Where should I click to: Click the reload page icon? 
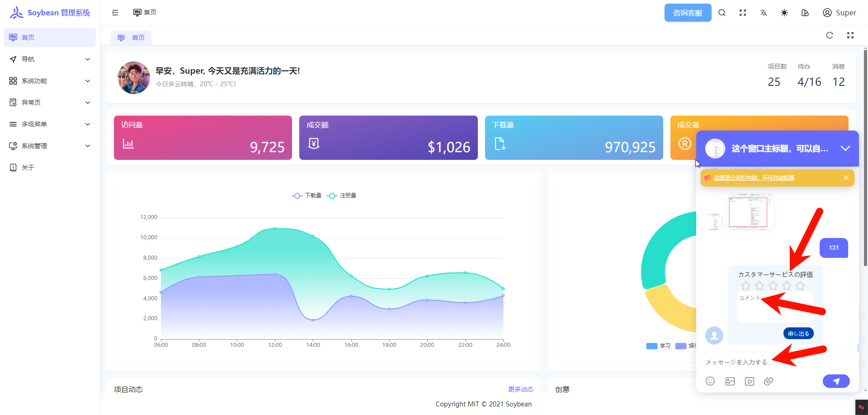(830, 35)
